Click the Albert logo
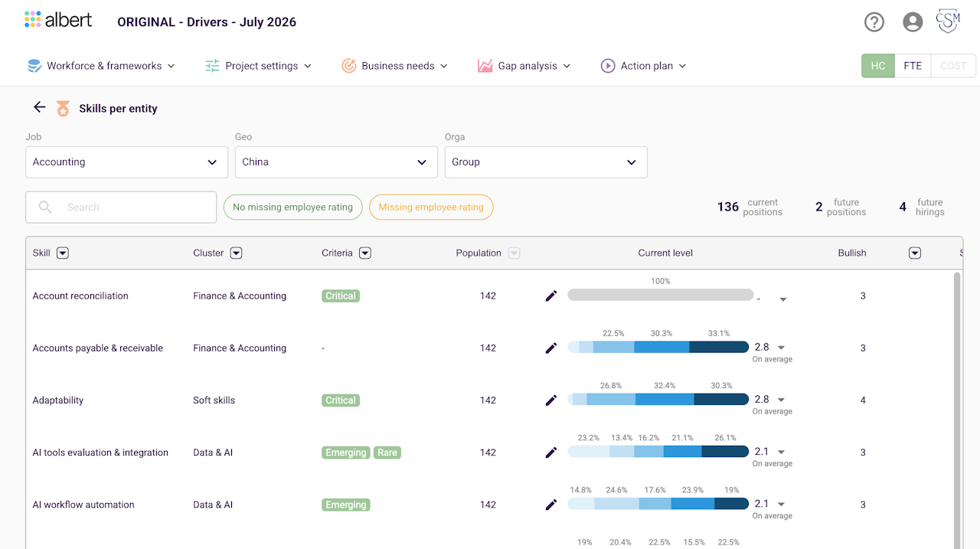The image size is (980, 549). point(58,20)
